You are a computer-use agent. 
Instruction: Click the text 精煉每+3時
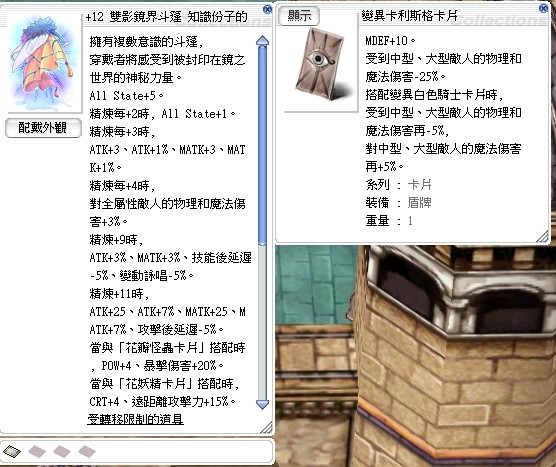pyautogui.click(x=122, y=132)
